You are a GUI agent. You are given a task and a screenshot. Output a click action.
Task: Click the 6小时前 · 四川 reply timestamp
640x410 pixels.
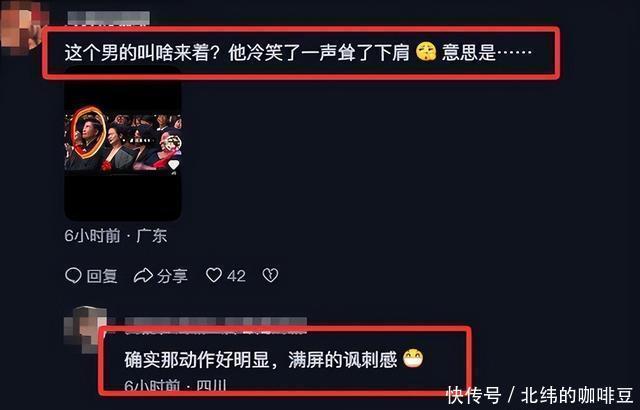(x=176, y=386)
